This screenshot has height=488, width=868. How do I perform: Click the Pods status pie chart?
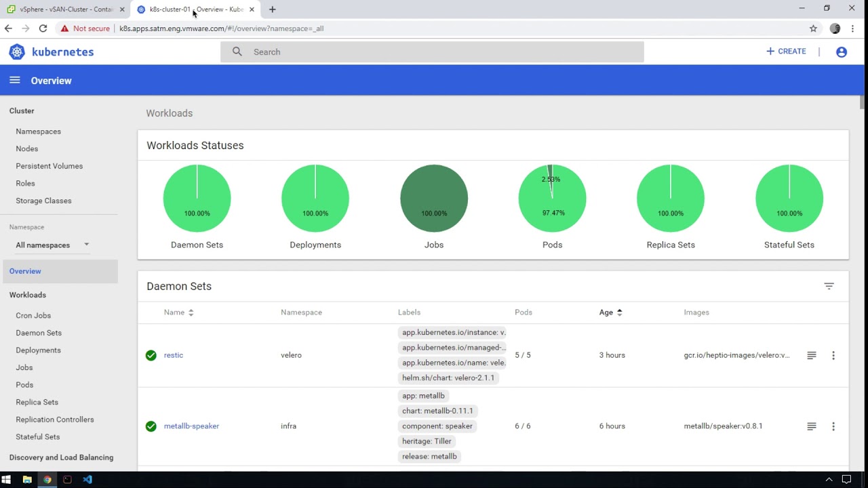click(x=552, y=199)
